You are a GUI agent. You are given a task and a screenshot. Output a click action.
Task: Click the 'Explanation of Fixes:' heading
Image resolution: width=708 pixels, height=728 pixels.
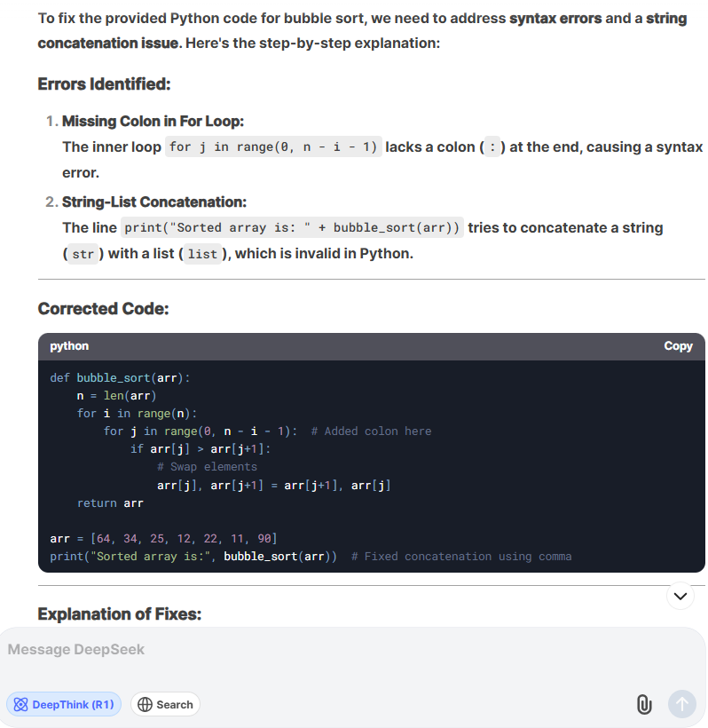[120, 614]
